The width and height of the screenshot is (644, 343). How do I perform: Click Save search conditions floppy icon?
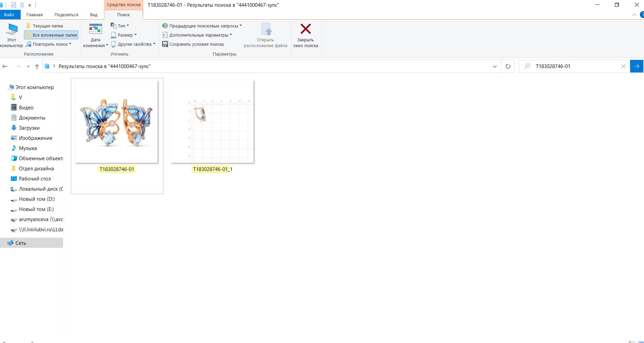click(x=165, y=44)
